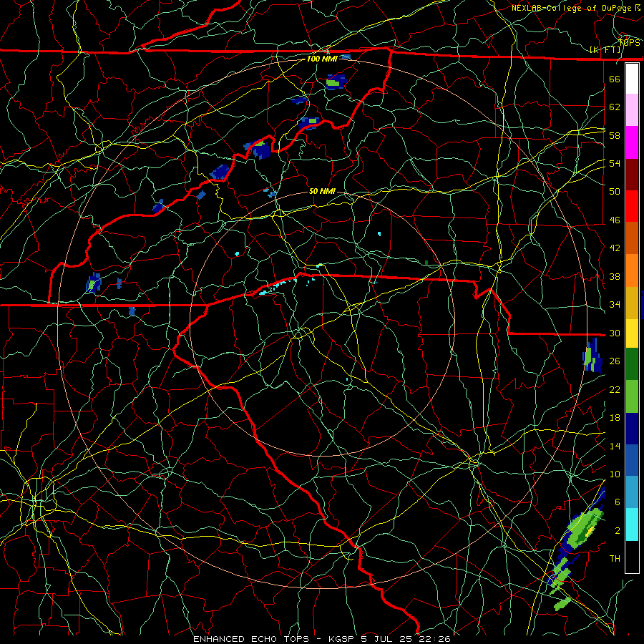
Task: Select the bright red legend swatch
Action: [x=632, y=206]
